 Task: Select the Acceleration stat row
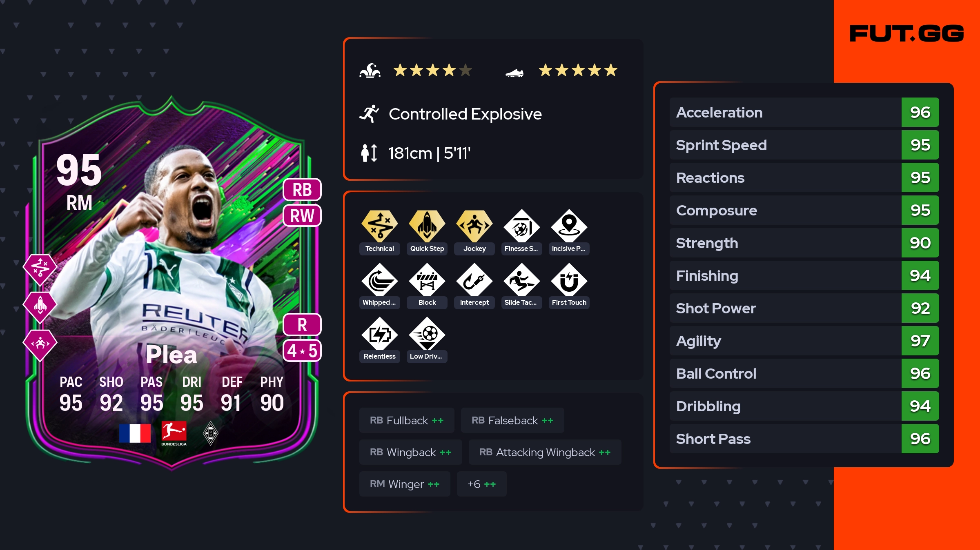point(804,112)
